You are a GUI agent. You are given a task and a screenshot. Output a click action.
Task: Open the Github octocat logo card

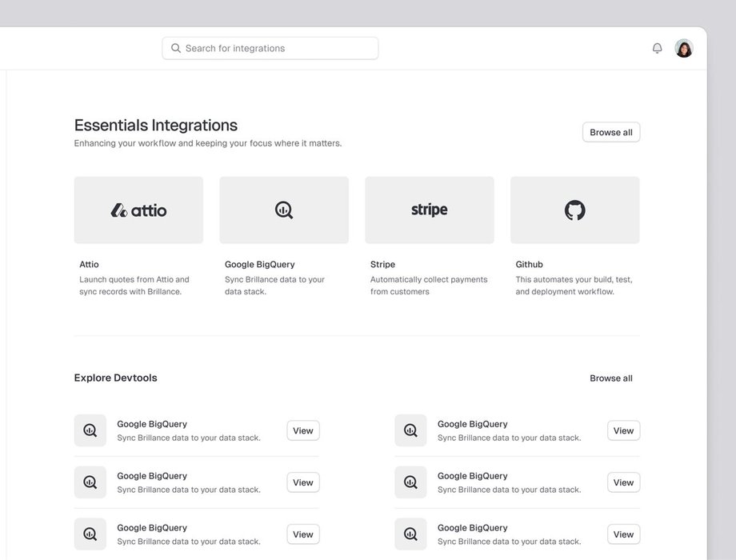click(574, 210)
